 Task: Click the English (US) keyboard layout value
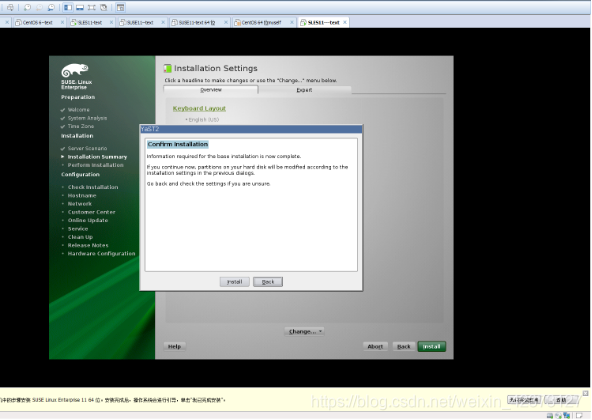point(204,119)
